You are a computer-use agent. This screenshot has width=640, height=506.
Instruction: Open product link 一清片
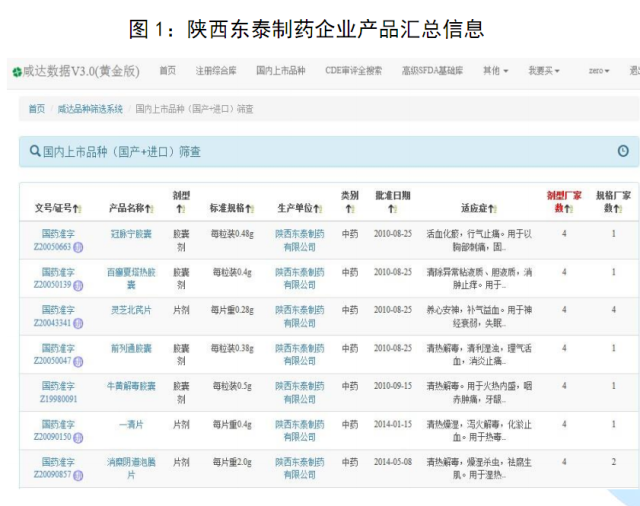131,424
